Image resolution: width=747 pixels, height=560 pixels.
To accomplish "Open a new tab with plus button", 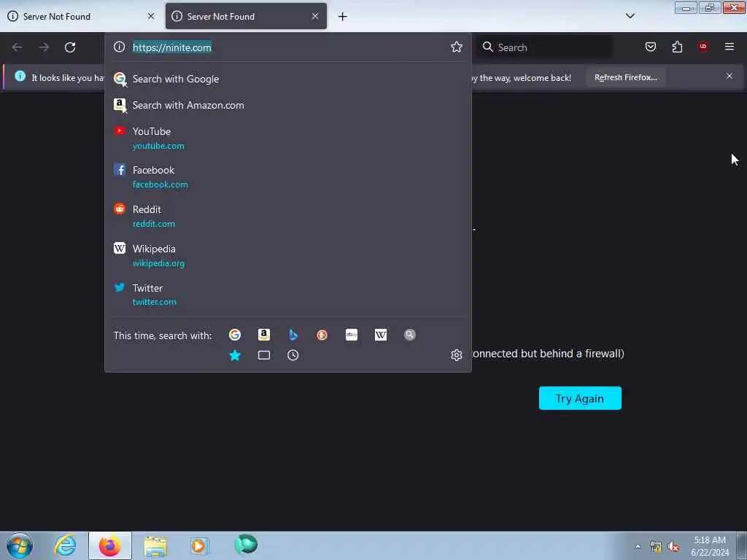I will (343, 17).
